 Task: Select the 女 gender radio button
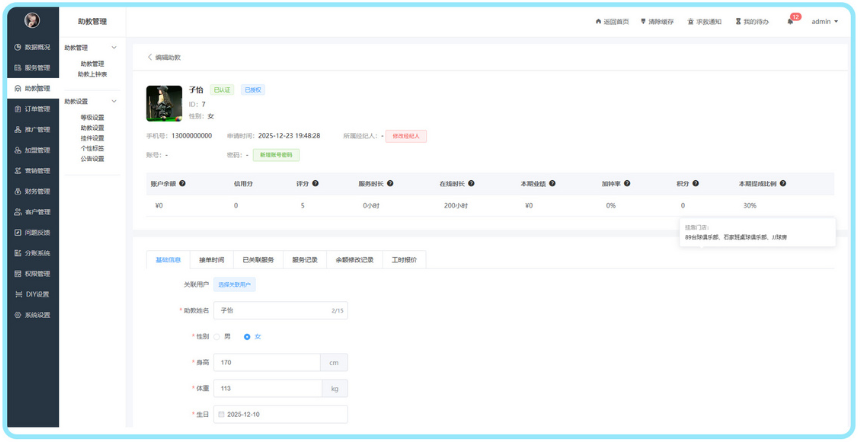247,336
